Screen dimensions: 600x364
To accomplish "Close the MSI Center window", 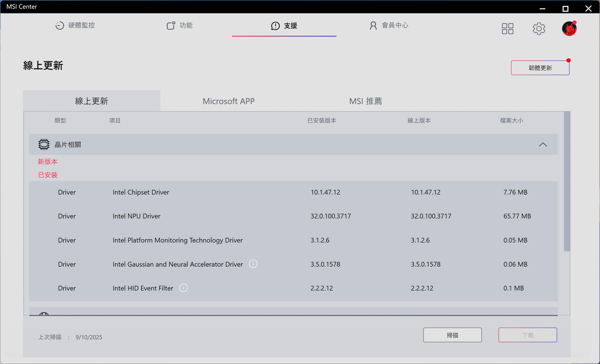I will pos(588,8).
